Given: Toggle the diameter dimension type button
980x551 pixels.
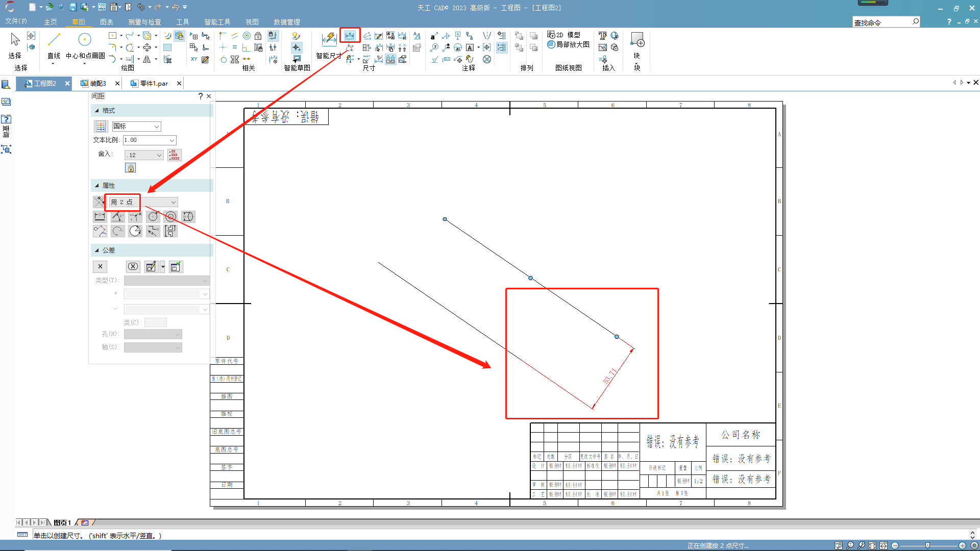Looking at the screenshot, I should point(153,216).
